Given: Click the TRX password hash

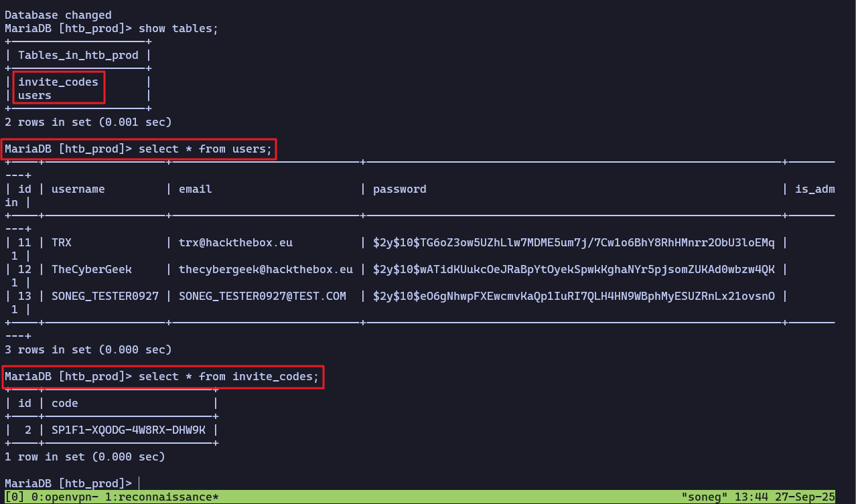Looking at the screenshot, I should click(x=573, y=242).
